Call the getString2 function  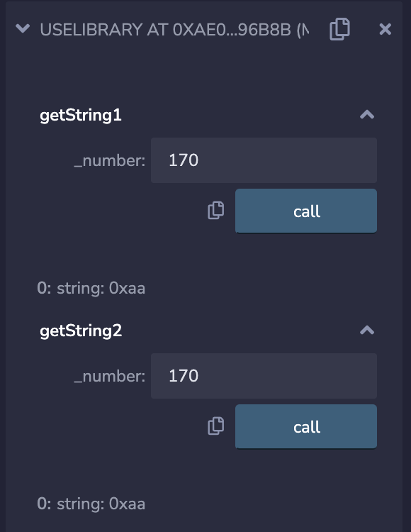pos(306,426)
